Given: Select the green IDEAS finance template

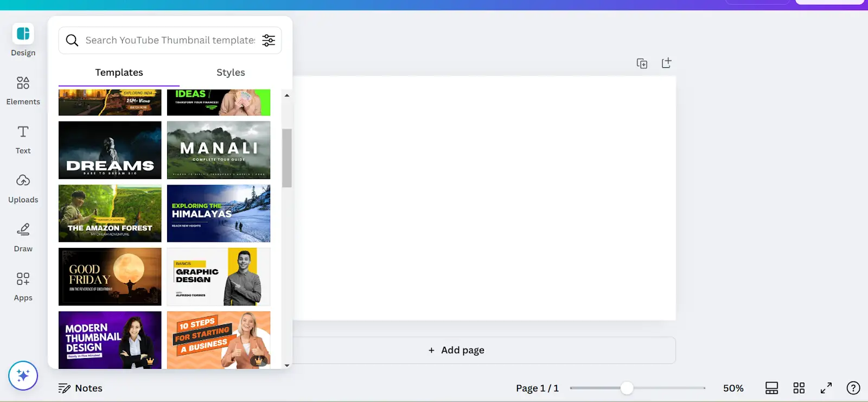Looking at the screenshot, I should click(x=219, y=103).
